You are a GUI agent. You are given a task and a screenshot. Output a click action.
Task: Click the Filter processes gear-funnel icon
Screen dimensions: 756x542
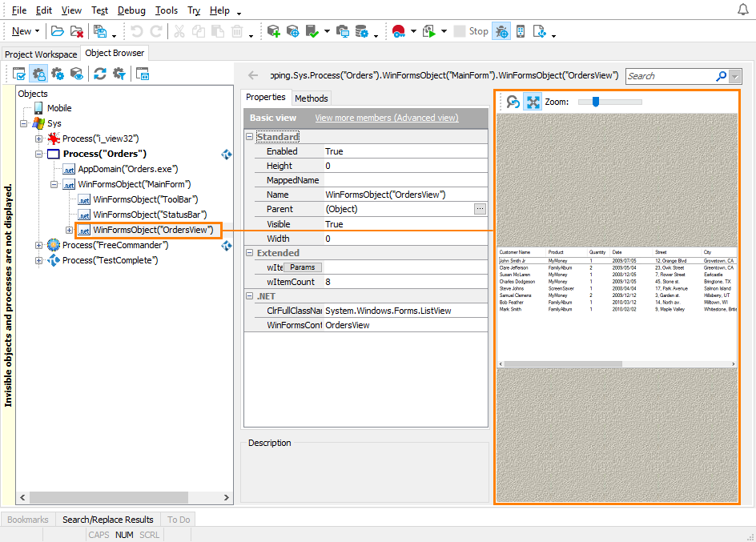[x=119, y=74]
